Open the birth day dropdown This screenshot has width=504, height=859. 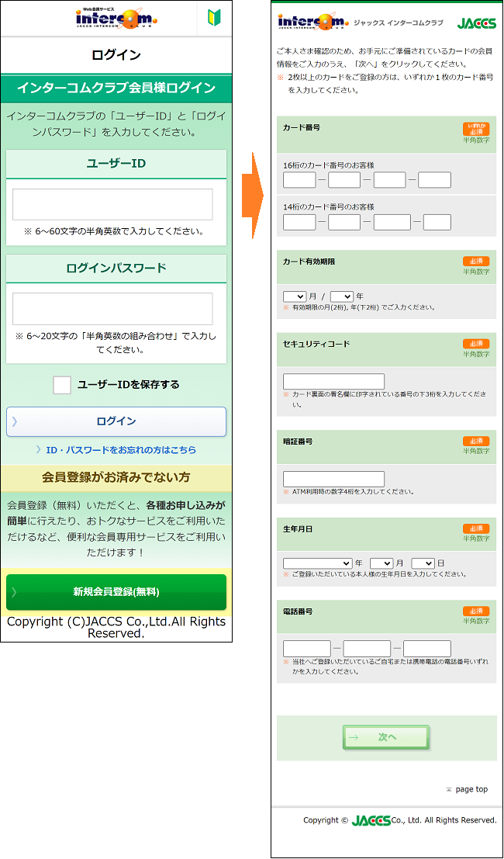pos(423,563)
